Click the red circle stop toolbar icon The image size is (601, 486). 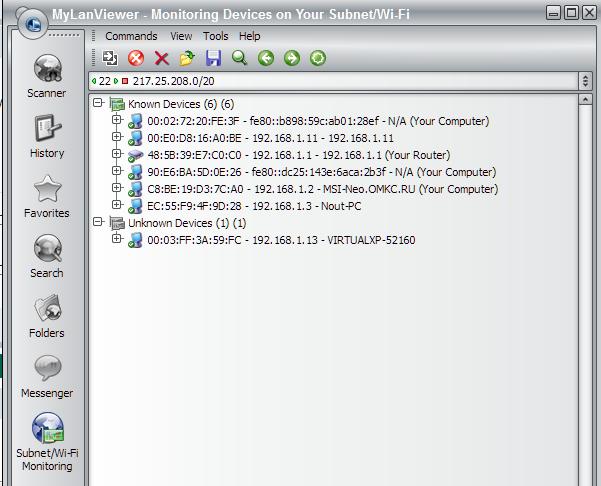pos(136,58)
